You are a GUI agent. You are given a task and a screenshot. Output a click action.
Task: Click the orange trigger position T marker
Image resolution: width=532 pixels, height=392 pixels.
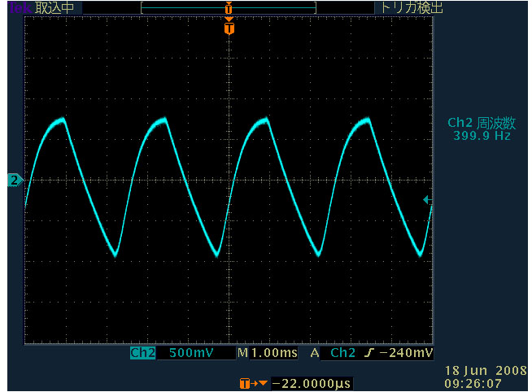(x=229, y=28)
